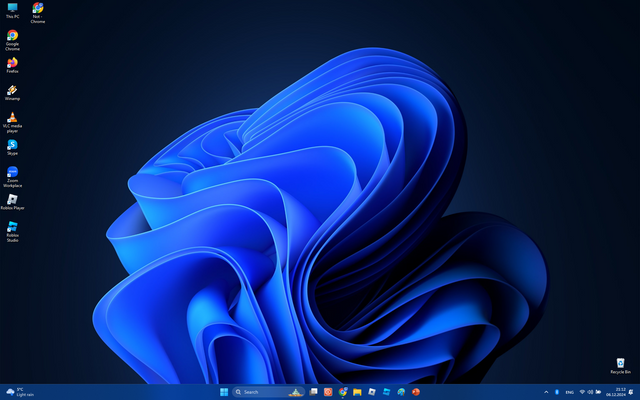Select the VLC media player shortcut
640x400 pixels.
(12, 117)
